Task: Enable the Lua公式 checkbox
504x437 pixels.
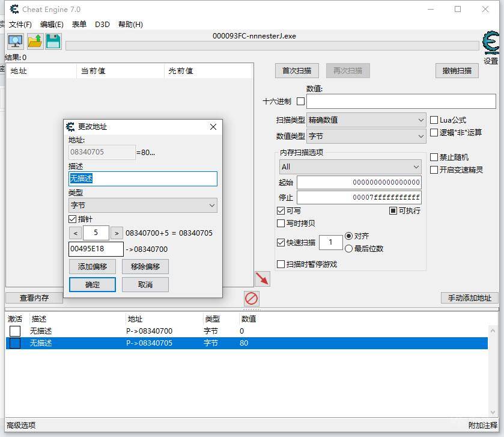Action: pyautogui.click(x=434, y=120)
